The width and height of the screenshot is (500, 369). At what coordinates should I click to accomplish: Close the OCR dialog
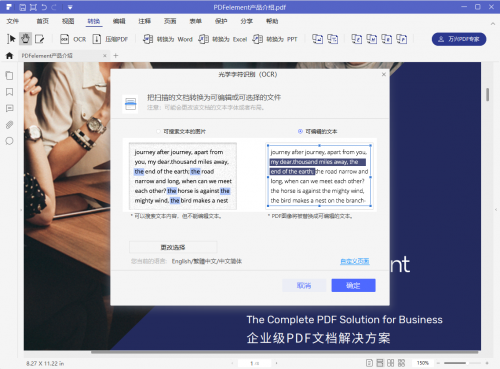(x=384, y=74)
